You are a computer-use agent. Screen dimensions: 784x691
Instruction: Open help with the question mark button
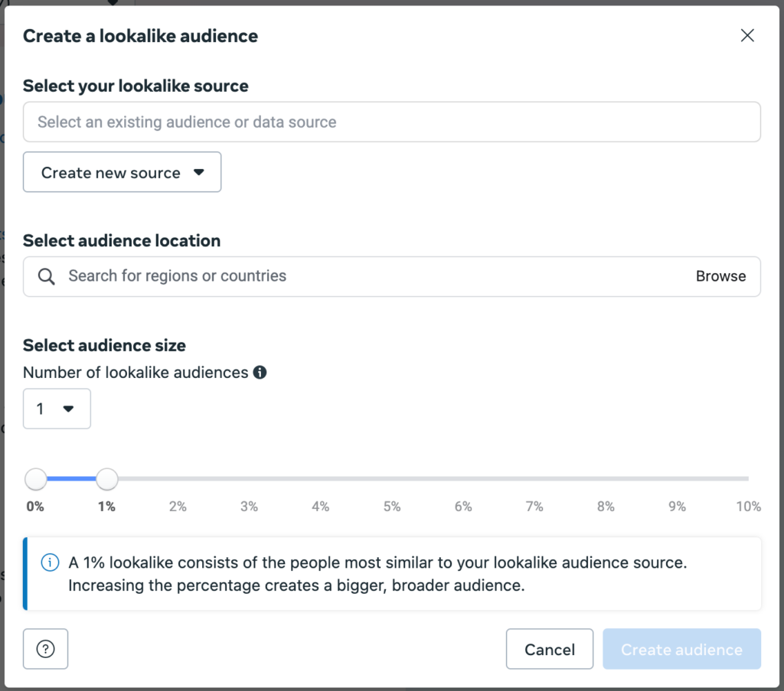[46, 649]
